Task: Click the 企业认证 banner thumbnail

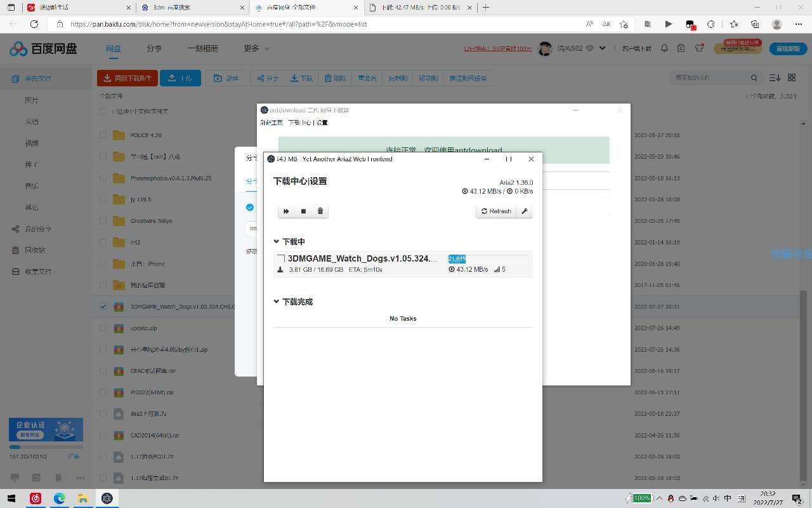Action: pos(46,429)
